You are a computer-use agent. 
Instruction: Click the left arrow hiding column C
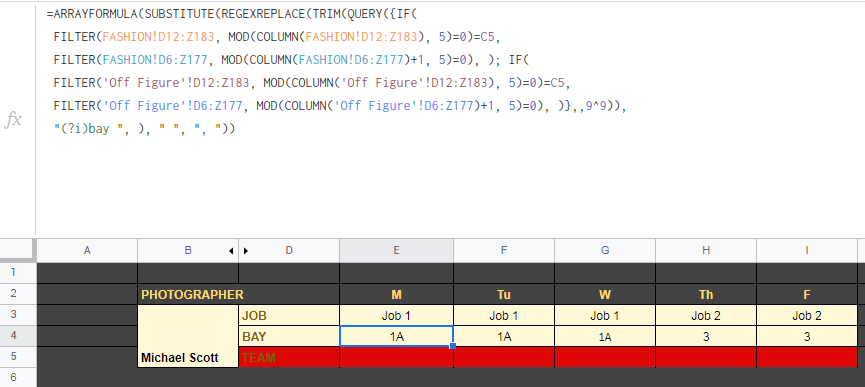tap(231, 251)
